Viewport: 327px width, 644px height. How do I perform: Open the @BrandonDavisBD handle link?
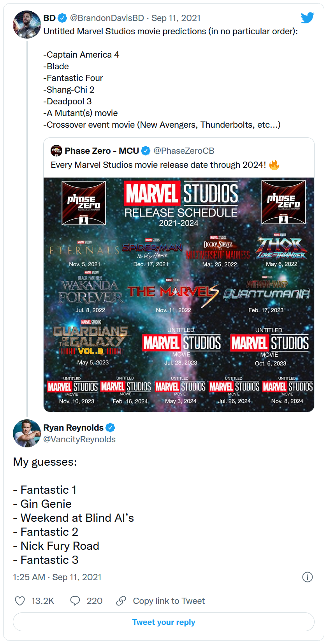pyautogui.click(x=107, y=18)
